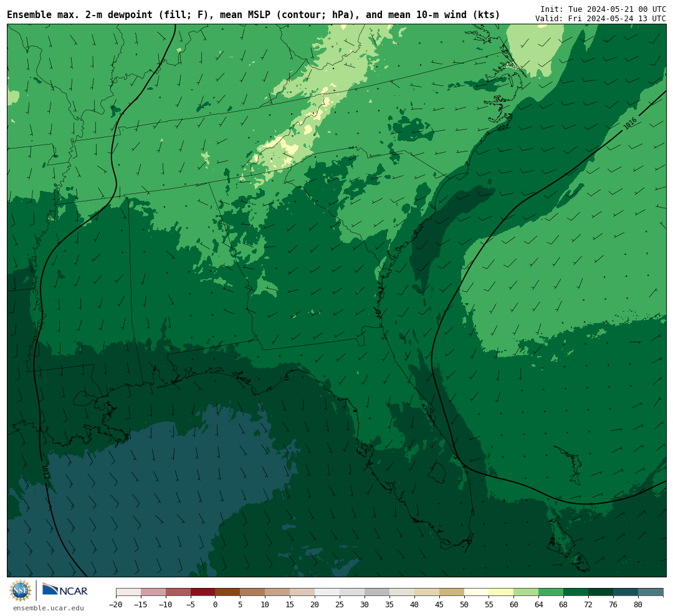Viewport: 673px width, 616px height.
Task: Click the colorbar swatch between 20 and 25
Action: click(x=328, y=592)
